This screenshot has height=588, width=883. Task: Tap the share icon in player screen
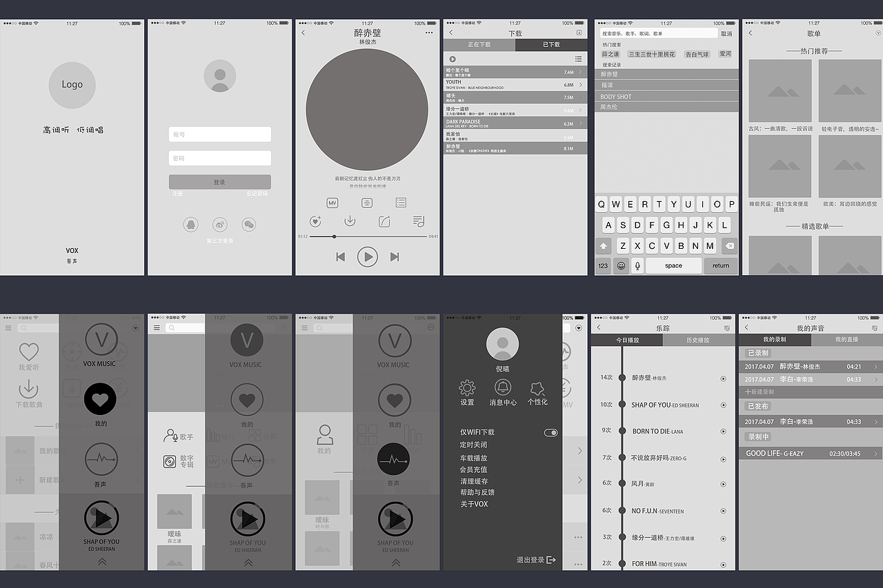[384, 221]
